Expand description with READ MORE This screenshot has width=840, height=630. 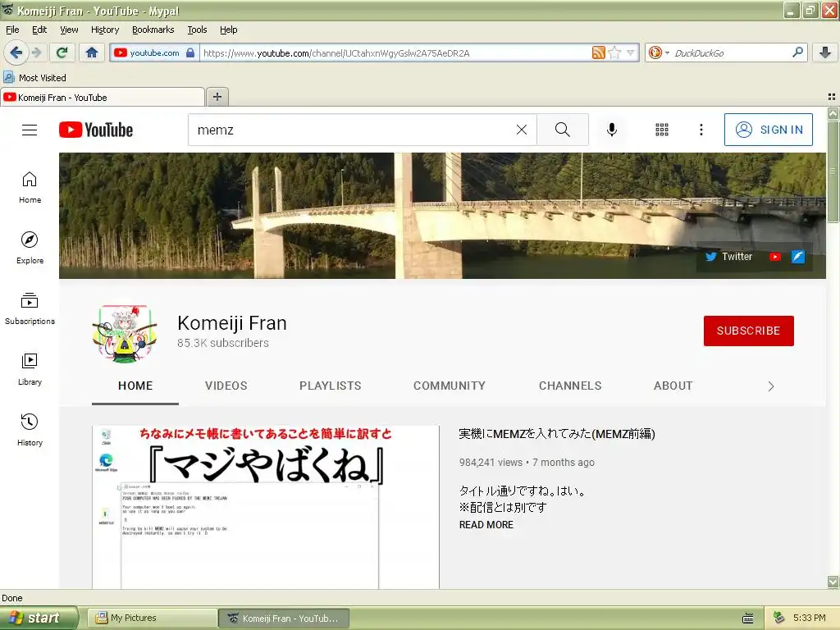[x=486, y=525]
